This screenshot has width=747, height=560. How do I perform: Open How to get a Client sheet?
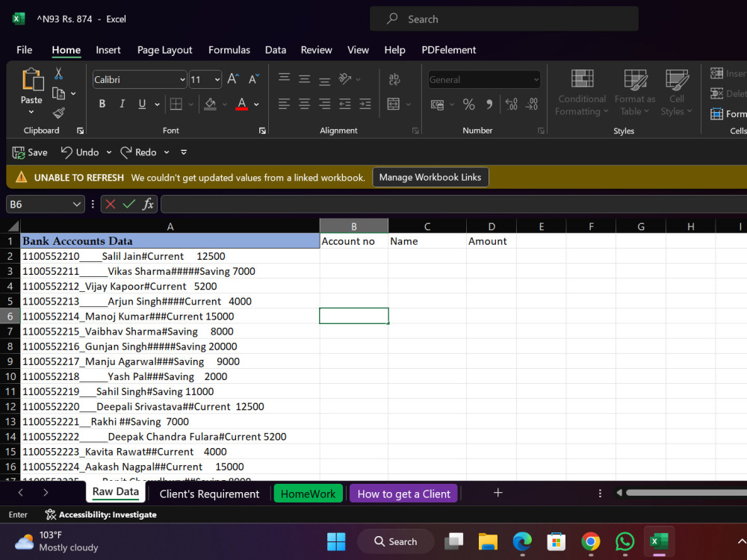coord(404,494)
